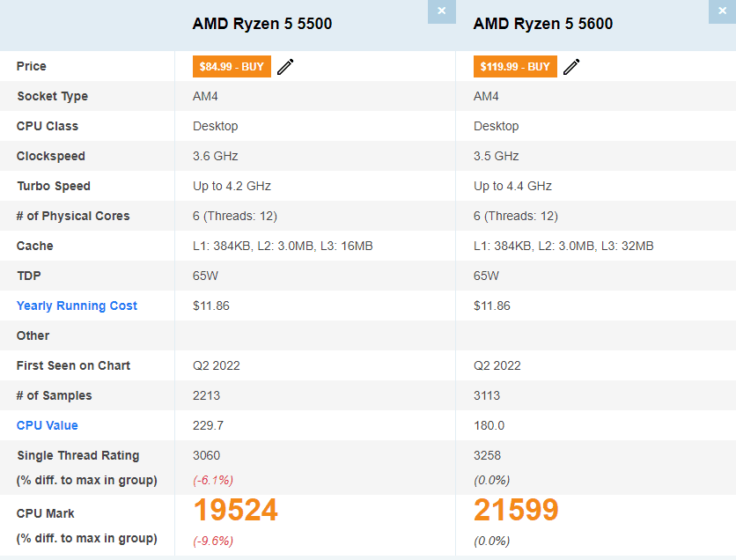Remove AMD Ryzen 5 5600 column

(x=722, y=11)
